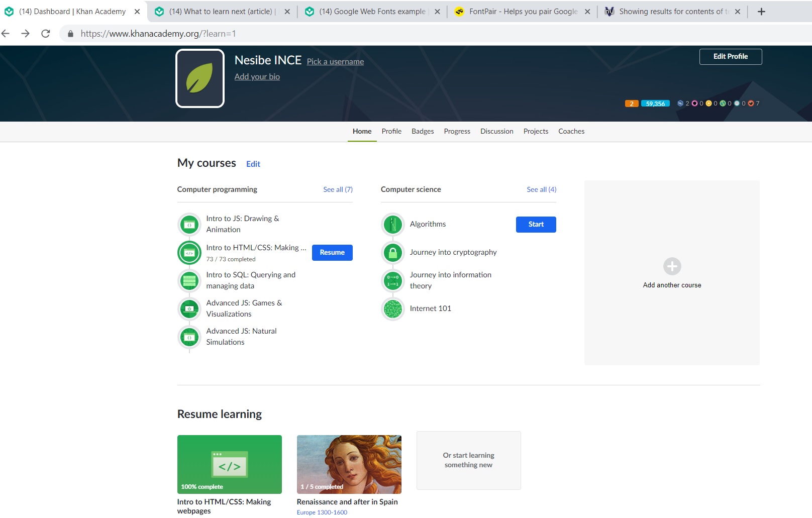Click the Intro to SQL course icon
Image resolution: width=812 pixels, height=518 pixels.
pyautogui.click(x=189, y=281)
